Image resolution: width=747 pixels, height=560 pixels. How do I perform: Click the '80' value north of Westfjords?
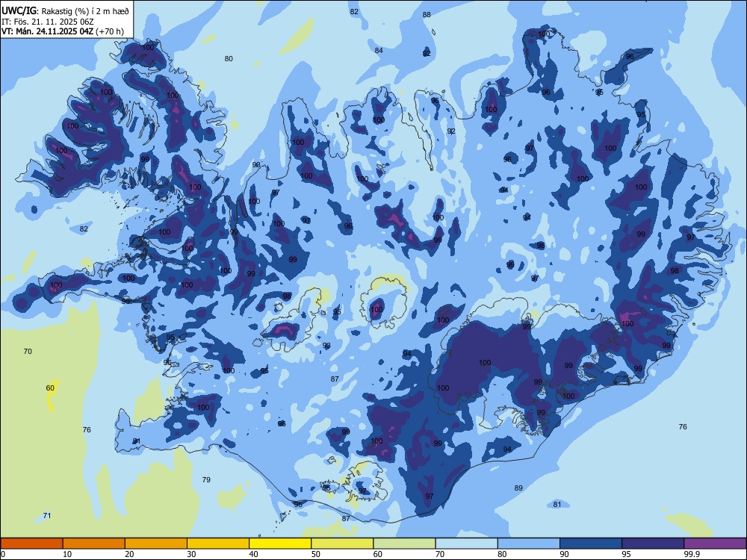229,58
